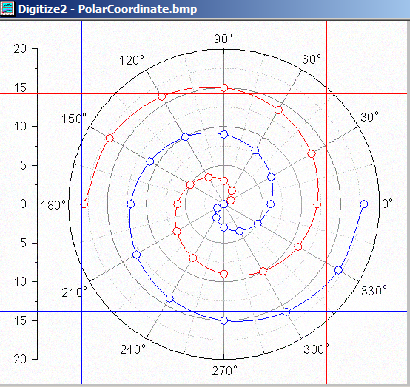Click the 270° angle label
Viewport: 410px width, 387px height.
(225, 370)
